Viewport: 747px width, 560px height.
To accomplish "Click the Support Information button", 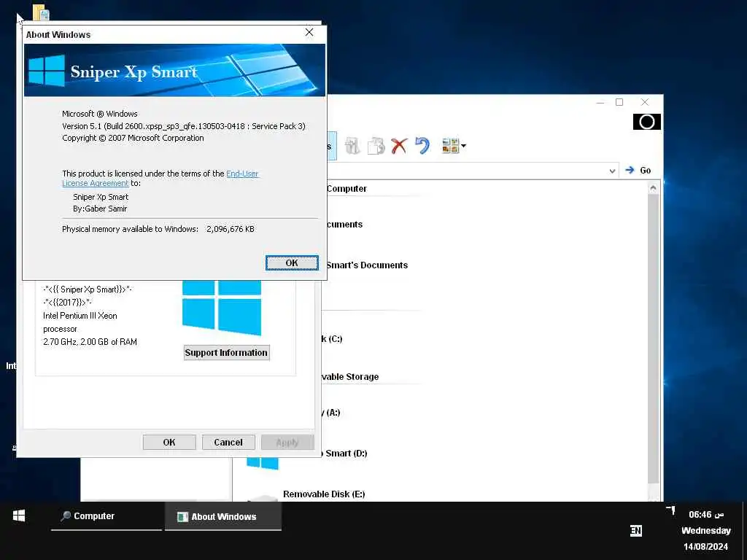I will 226,353.
